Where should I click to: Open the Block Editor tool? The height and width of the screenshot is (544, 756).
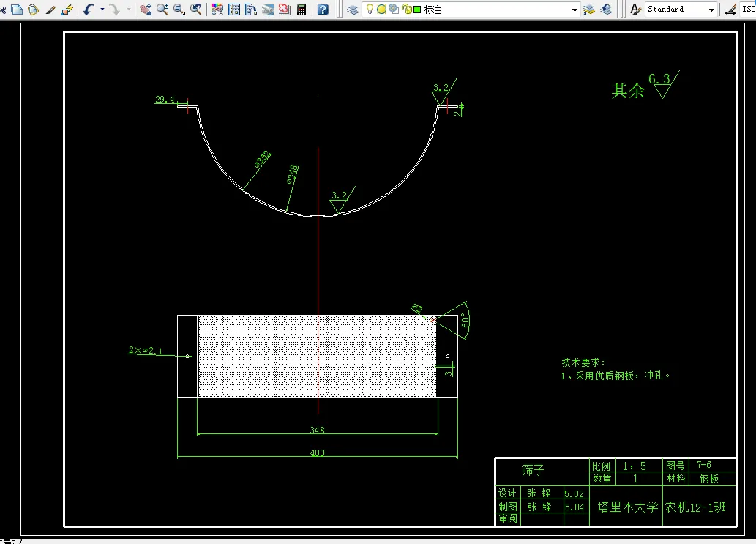[67, 10]
